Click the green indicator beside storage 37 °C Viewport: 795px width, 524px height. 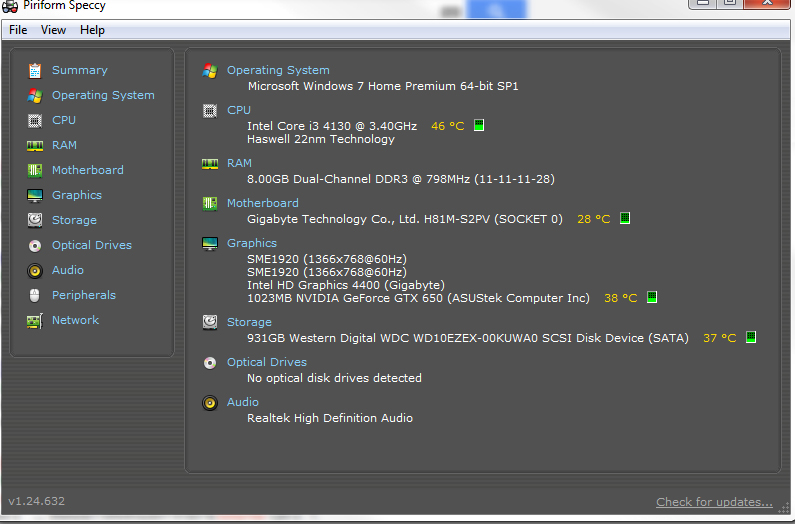(x=751, y=337)
